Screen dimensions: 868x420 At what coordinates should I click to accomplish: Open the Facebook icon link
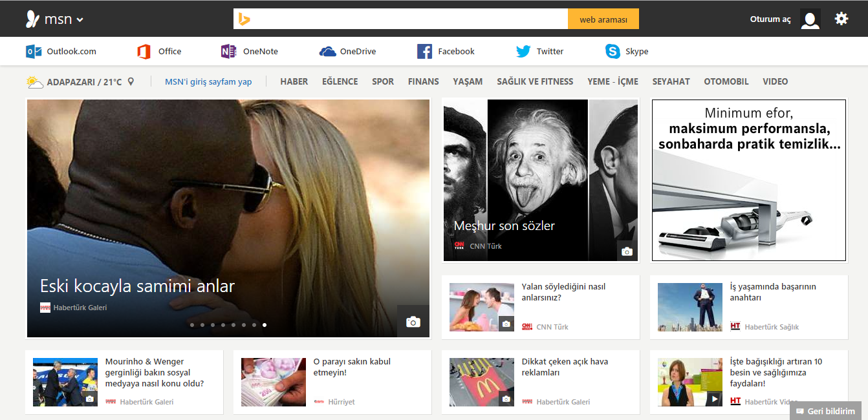[x=424, y=52]
